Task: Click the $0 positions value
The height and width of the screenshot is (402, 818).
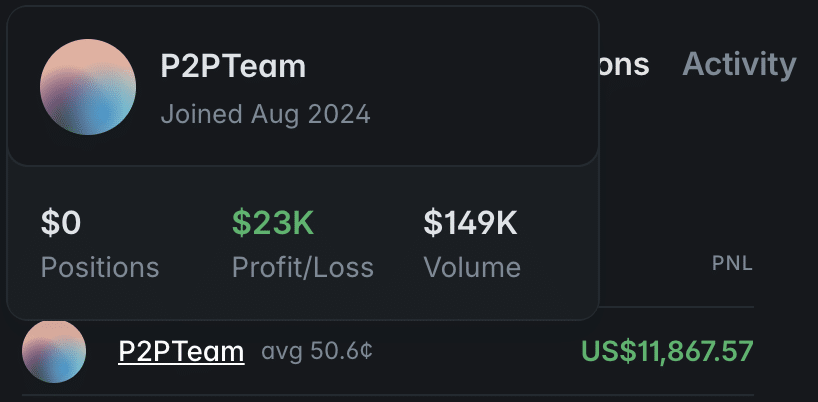Action: [61, 223]
